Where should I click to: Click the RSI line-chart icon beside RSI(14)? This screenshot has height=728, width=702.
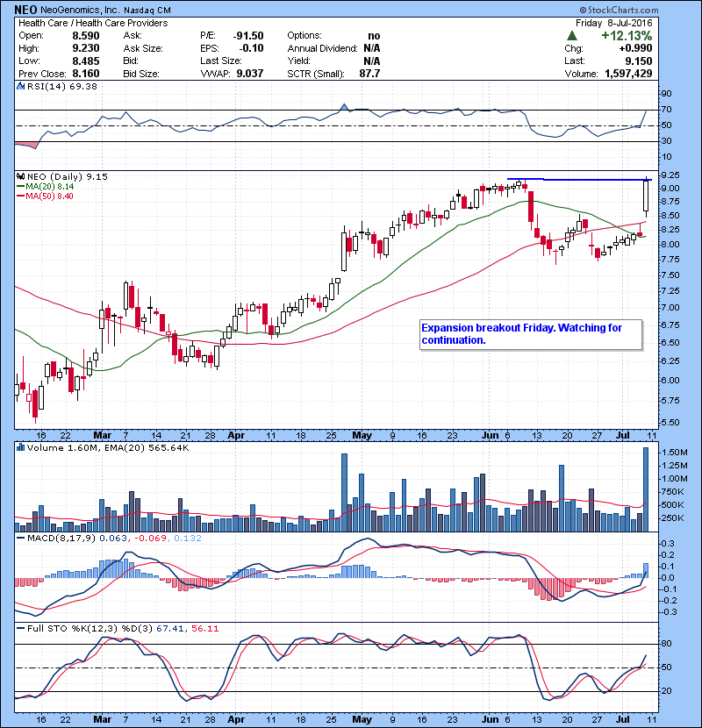(x=20, y=86)
